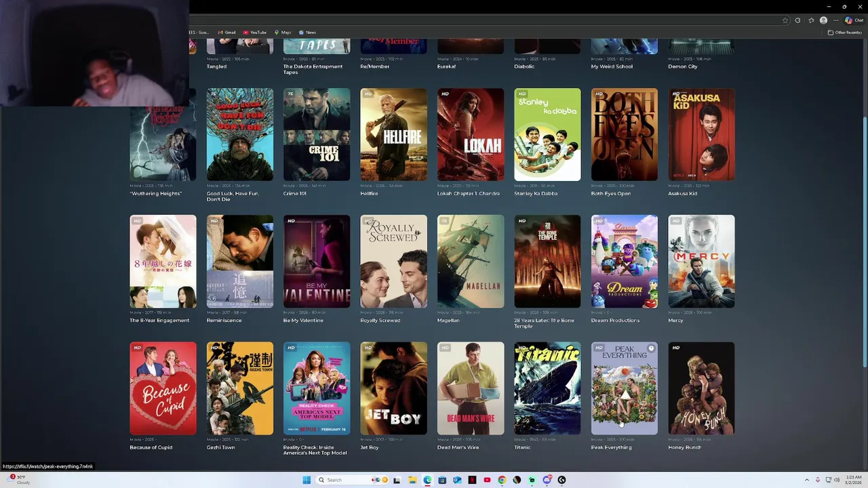The width and height of the screenshot is (868, 488).
Task: Open the News bookmark
Action: (307, 33)
